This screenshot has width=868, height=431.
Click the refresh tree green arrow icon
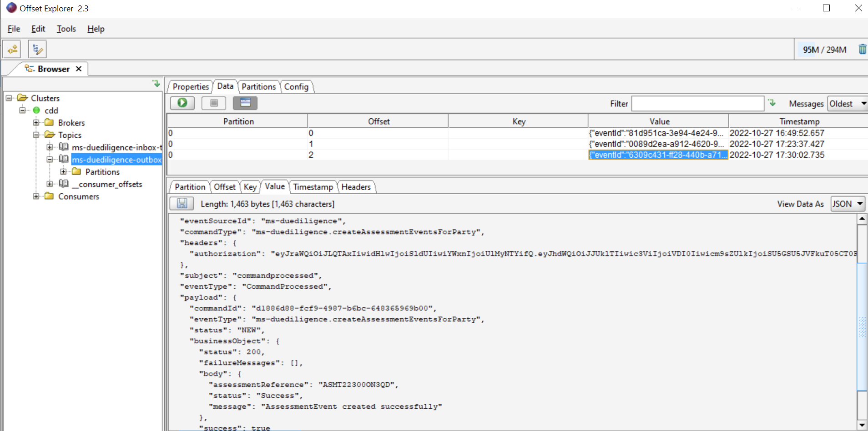[x=156, y=84]
